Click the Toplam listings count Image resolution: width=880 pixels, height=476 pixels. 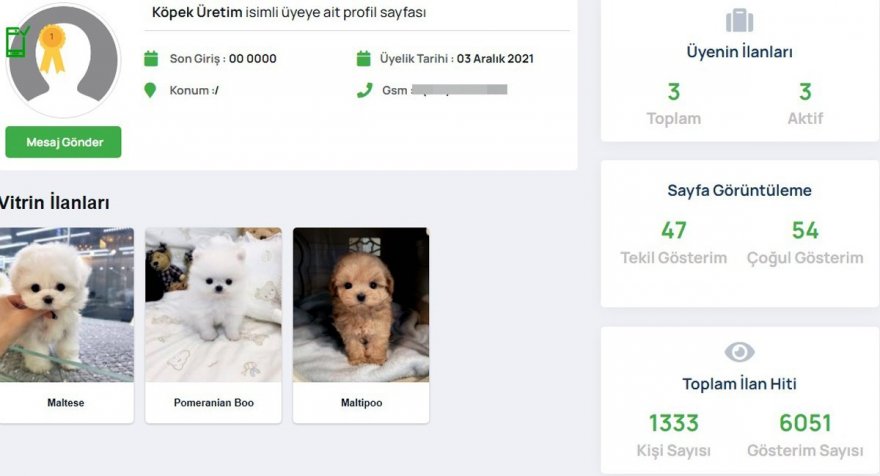[674, 93]
